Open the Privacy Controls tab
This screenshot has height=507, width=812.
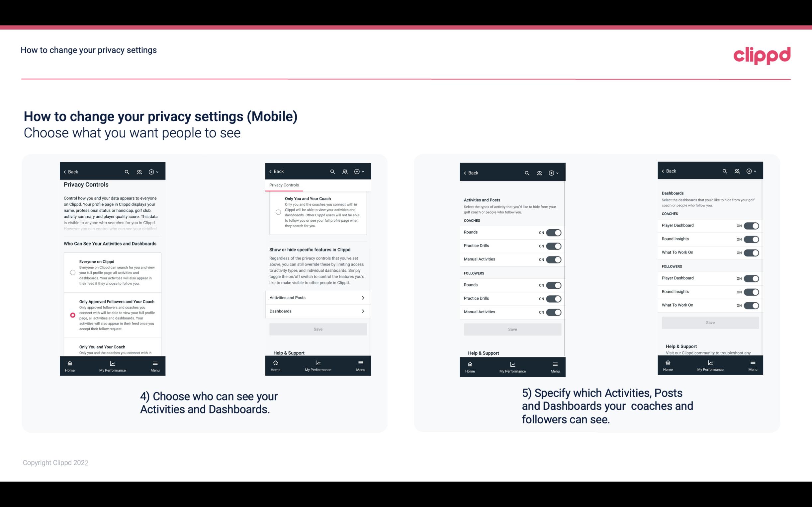pos(284,184)
